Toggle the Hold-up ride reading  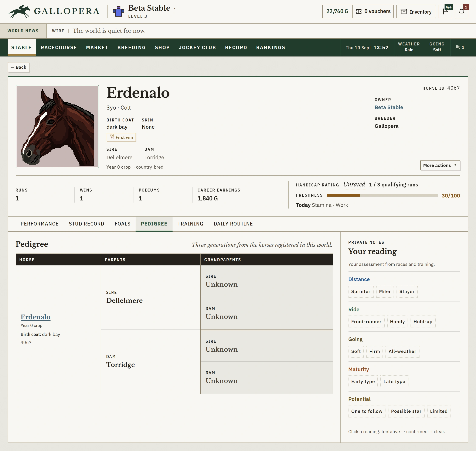pos(423,322)
